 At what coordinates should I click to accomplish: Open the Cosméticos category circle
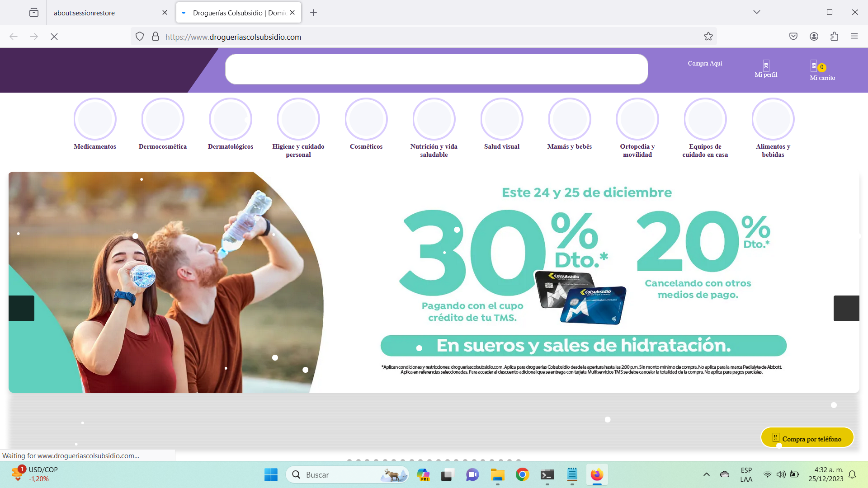click(366, 119)
